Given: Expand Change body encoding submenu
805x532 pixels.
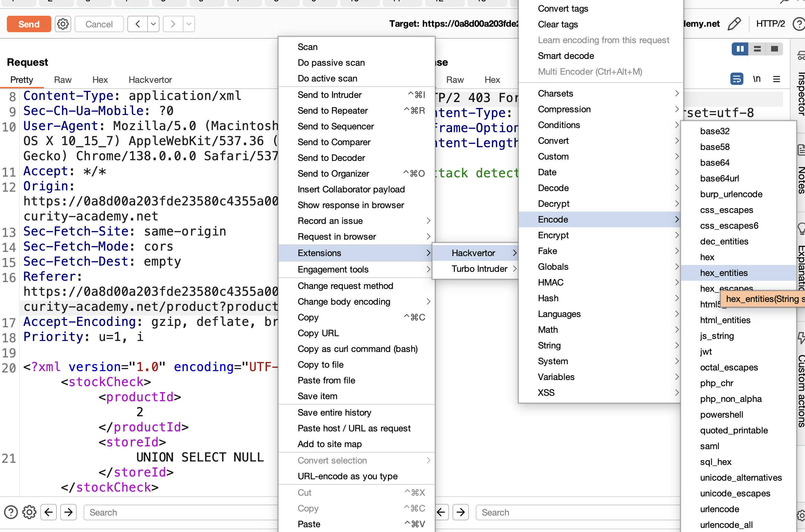Looking at the screenshot, I should click(x=357, y=302).
